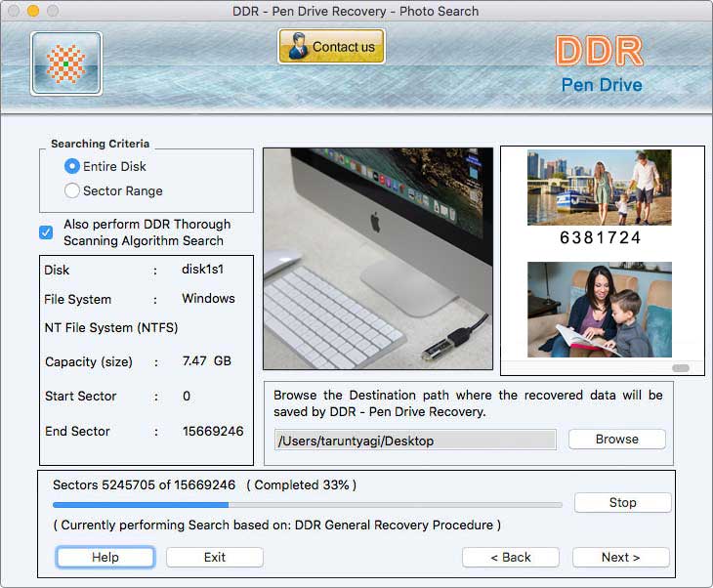Select the Sector Range radio option
This screenshot has width=713, height=588.
pyautogui.click(x=72, y=190)
